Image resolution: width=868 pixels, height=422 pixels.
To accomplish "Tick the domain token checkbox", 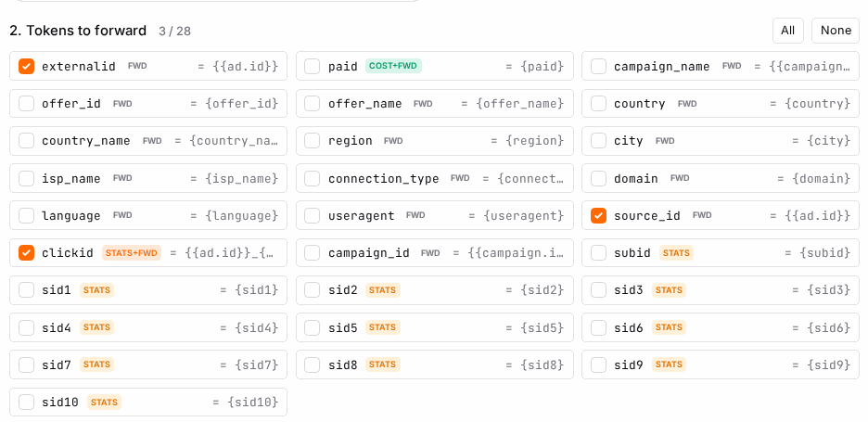I will coord(598,178).
